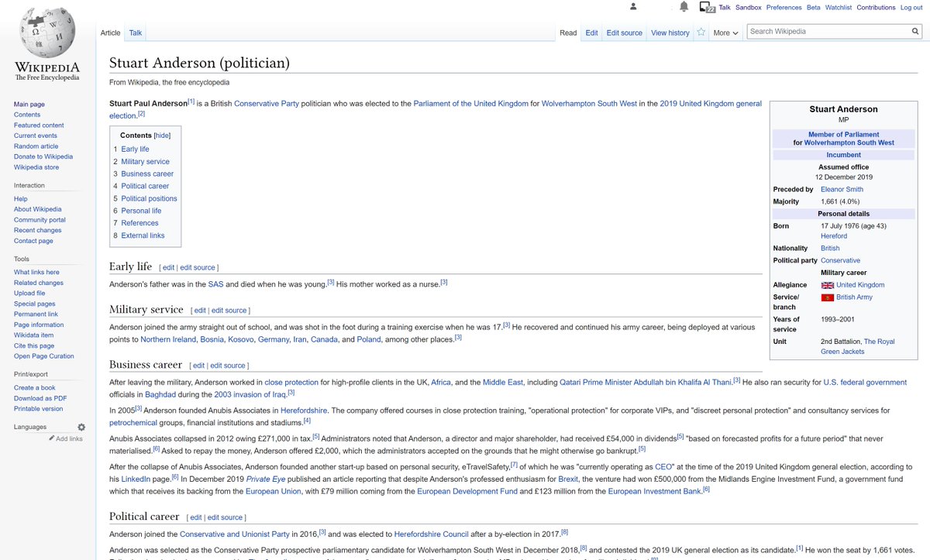Open Current events in sidebar

click(36, 136)
